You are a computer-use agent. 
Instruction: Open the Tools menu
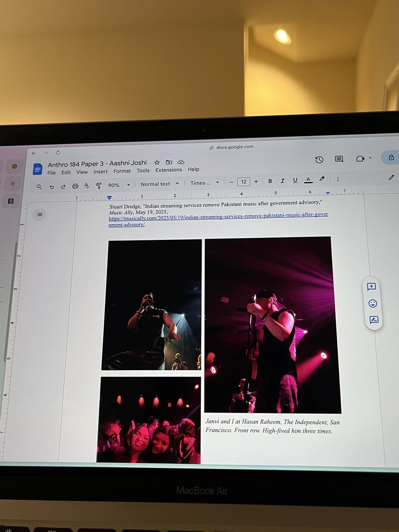[x=143, y=170]
